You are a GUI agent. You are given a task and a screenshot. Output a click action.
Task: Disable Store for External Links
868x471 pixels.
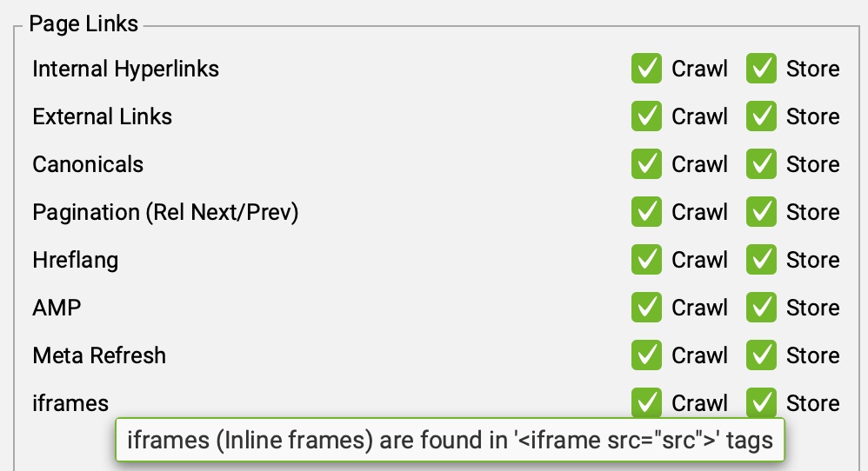pos(761,116)
